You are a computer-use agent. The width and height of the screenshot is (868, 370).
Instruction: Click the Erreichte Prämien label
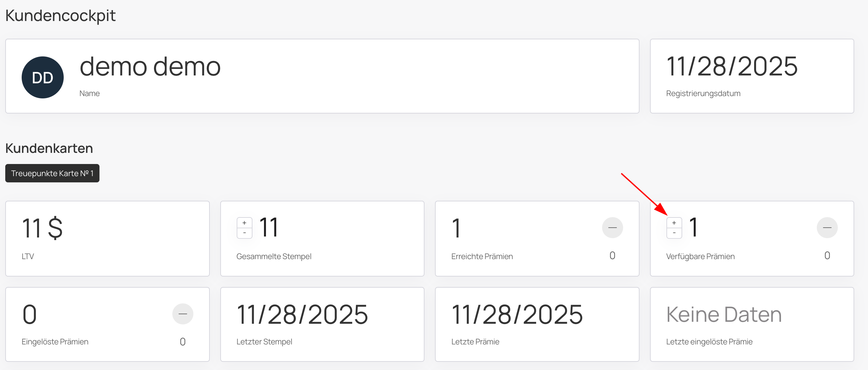coord(482,256)
